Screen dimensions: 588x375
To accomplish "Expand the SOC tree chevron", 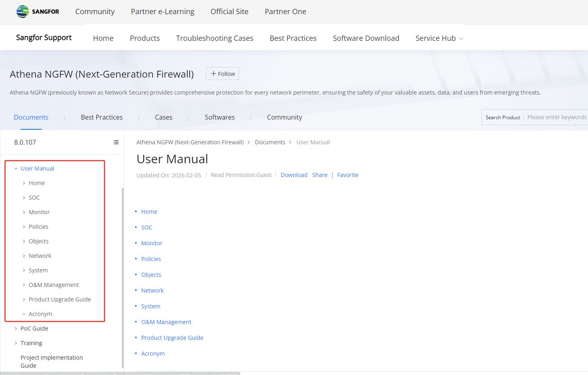I will [x=24, y=198].
